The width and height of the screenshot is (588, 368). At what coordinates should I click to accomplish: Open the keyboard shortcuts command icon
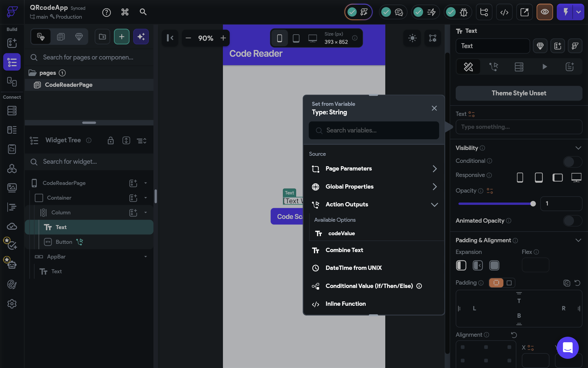pyautogui.click(x=125, y=12)
